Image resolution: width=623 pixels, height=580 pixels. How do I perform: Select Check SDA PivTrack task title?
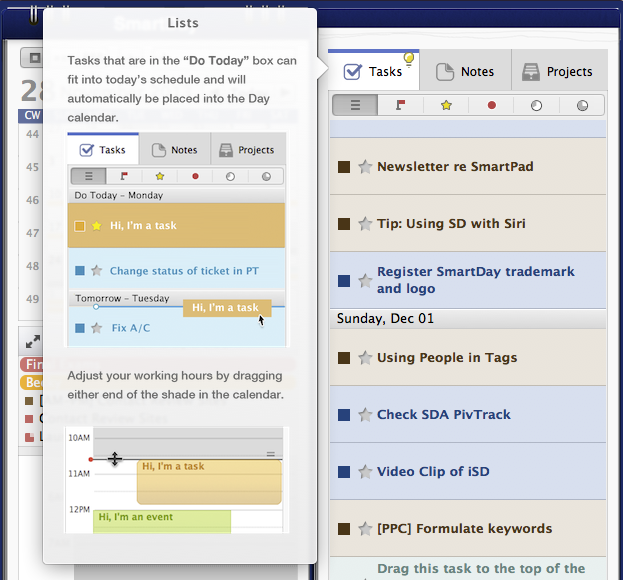(x=444, y=414)
